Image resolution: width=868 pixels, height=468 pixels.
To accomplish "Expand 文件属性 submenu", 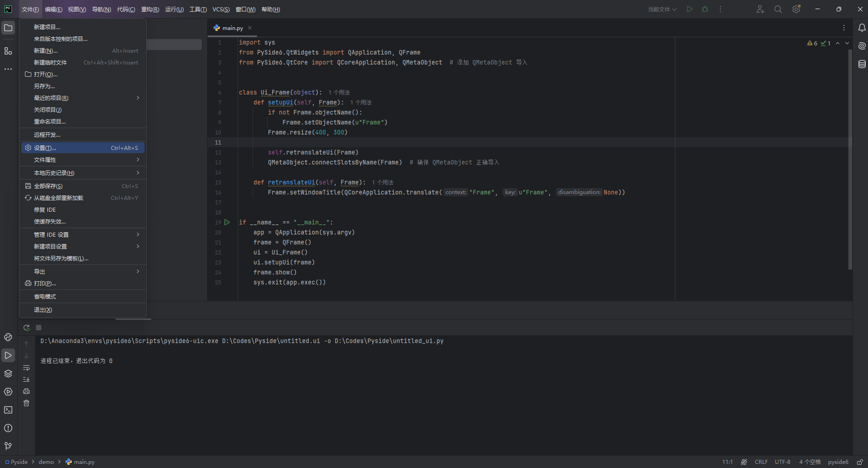I will (x=83, y=159).
